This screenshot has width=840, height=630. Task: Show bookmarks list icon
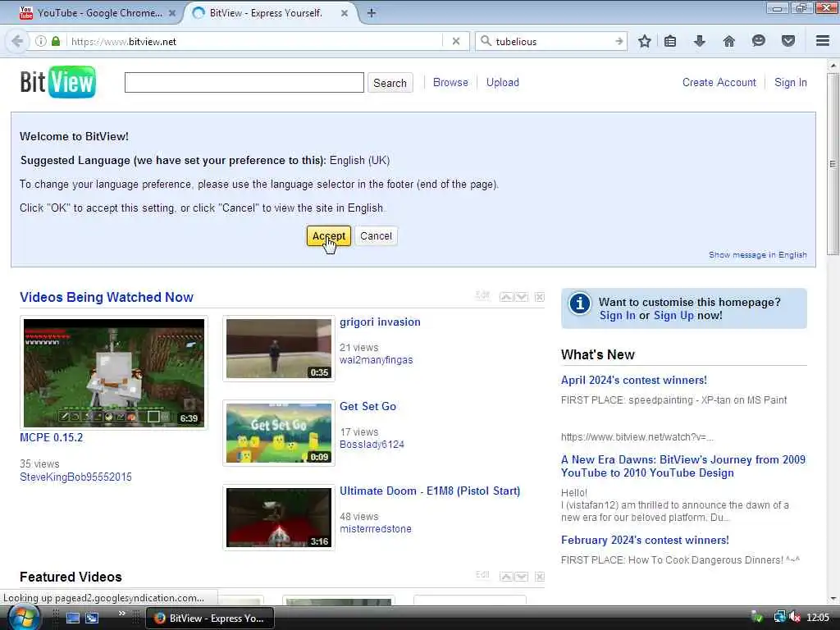pos(670,41)
